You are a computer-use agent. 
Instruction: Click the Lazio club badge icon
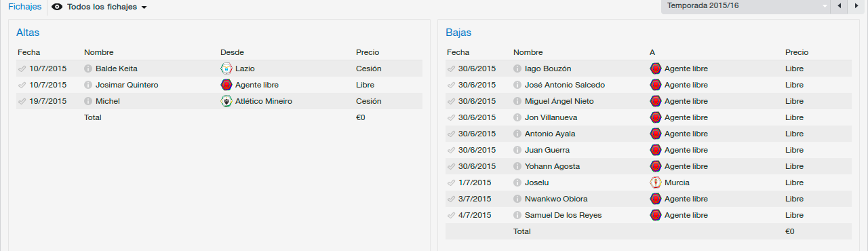pos(226,69)
